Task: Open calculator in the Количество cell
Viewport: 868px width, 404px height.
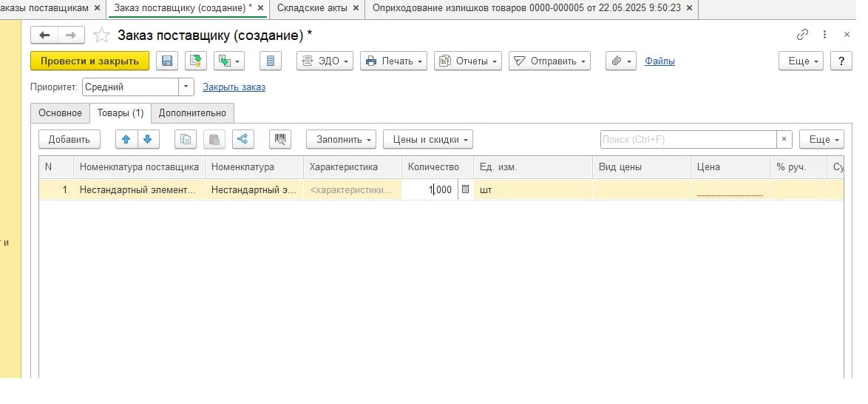Action: point(466,189)
